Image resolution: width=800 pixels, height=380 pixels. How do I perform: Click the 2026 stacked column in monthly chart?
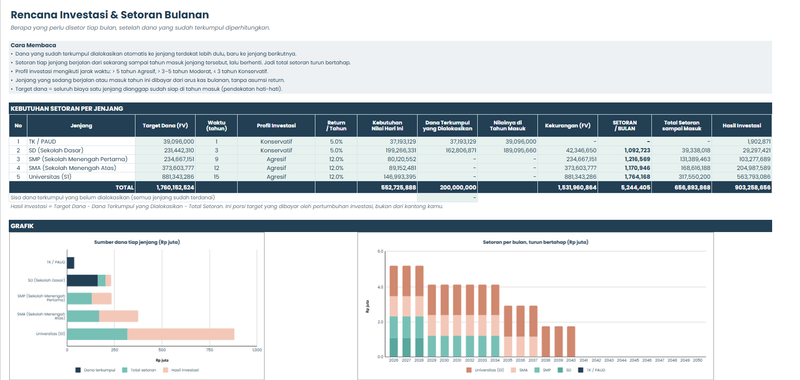(x=393, y=311)
